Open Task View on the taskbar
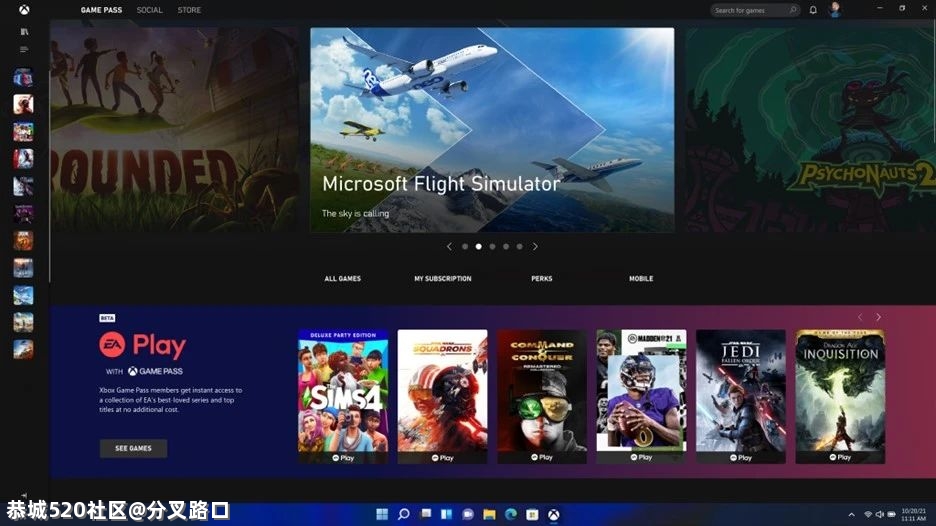The width and height of the screenshot is (936, 526). coord(426,514)
